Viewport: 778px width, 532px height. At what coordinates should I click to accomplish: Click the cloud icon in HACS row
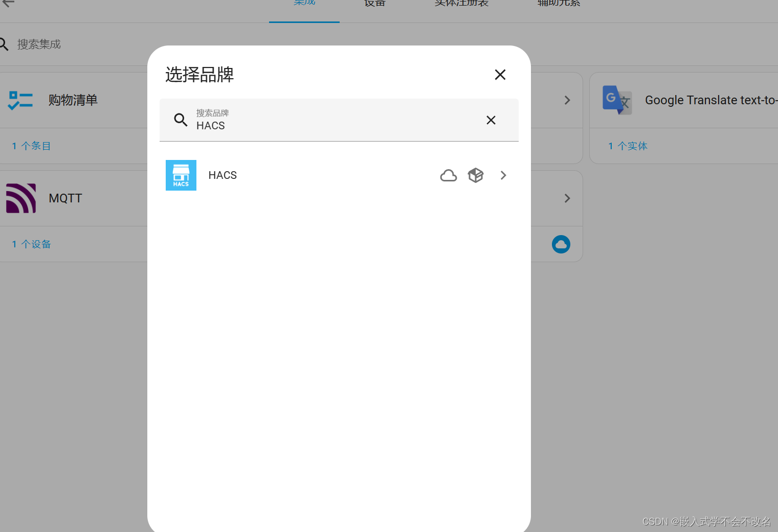pos(449,175)
